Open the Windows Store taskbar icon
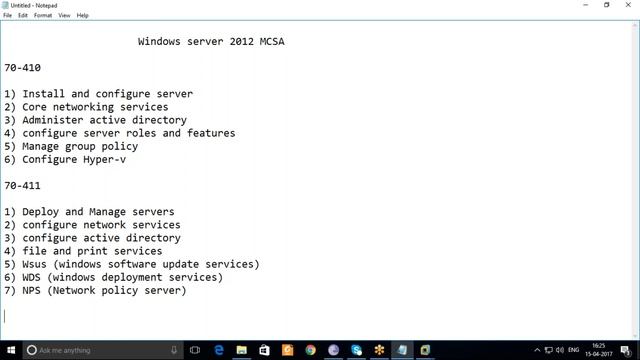 point(264,350)
